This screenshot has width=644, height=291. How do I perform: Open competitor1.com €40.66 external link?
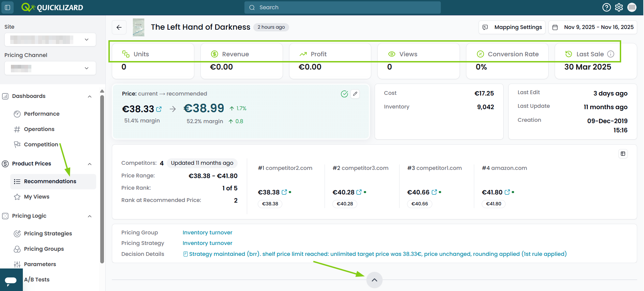pos(434,192)
